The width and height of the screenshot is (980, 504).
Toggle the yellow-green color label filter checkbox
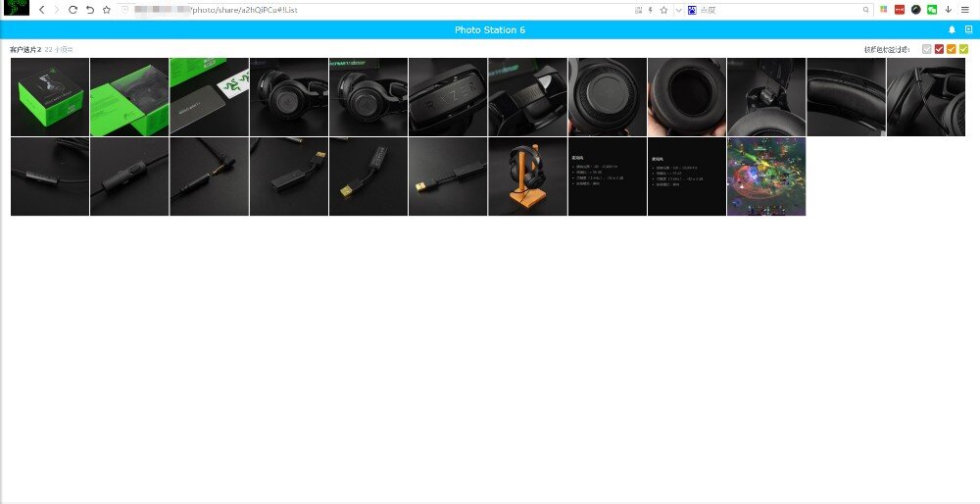click(963, 49)
